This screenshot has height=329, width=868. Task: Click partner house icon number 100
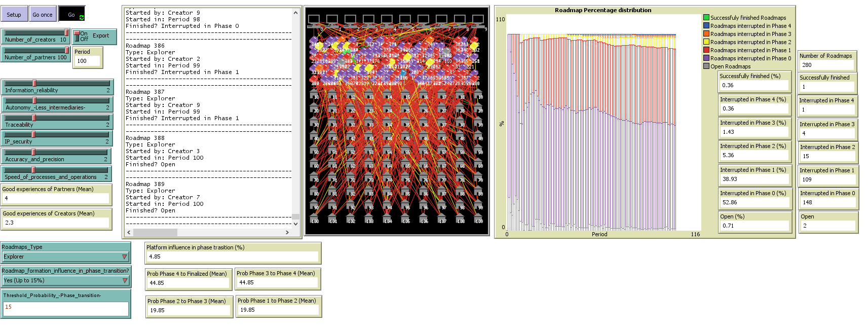[x=314, y=218]
